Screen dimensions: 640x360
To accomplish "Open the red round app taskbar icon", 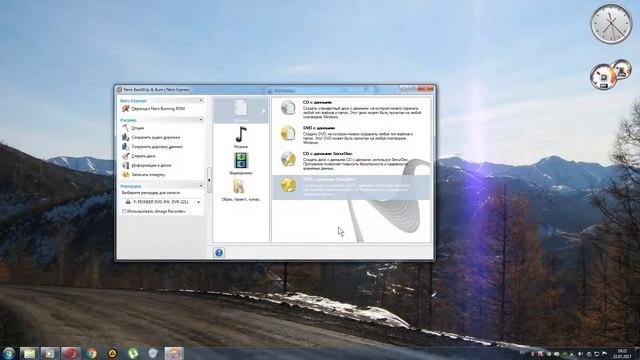I will 71,353.
